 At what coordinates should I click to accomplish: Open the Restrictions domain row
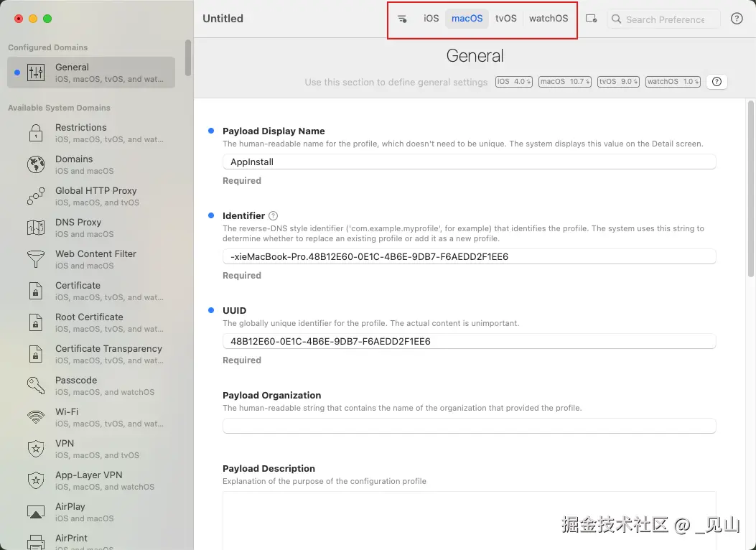pyautogui.click(x=91, y=133)
